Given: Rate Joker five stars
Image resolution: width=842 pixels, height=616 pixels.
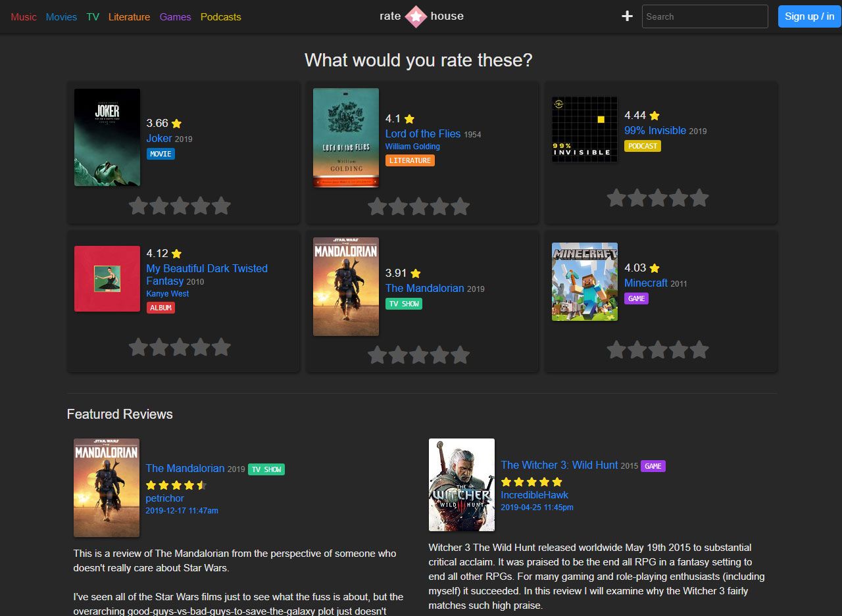Looking at the screenshot, I should click(x=222, y=206).
